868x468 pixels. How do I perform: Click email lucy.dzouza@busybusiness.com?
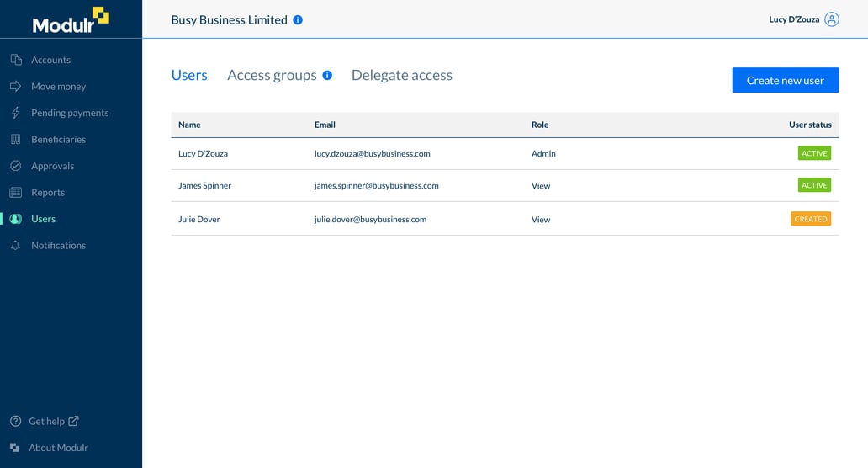pos(372,154)
